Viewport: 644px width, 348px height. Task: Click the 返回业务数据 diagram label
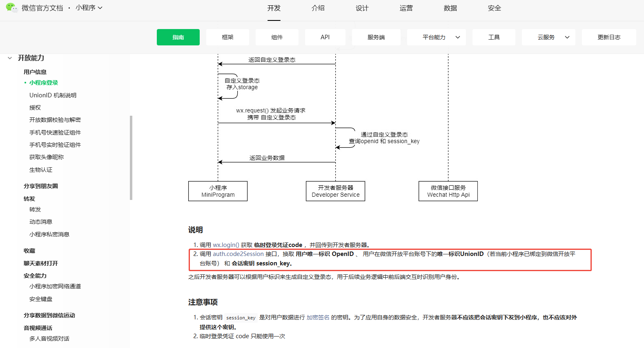pos(267,158)
